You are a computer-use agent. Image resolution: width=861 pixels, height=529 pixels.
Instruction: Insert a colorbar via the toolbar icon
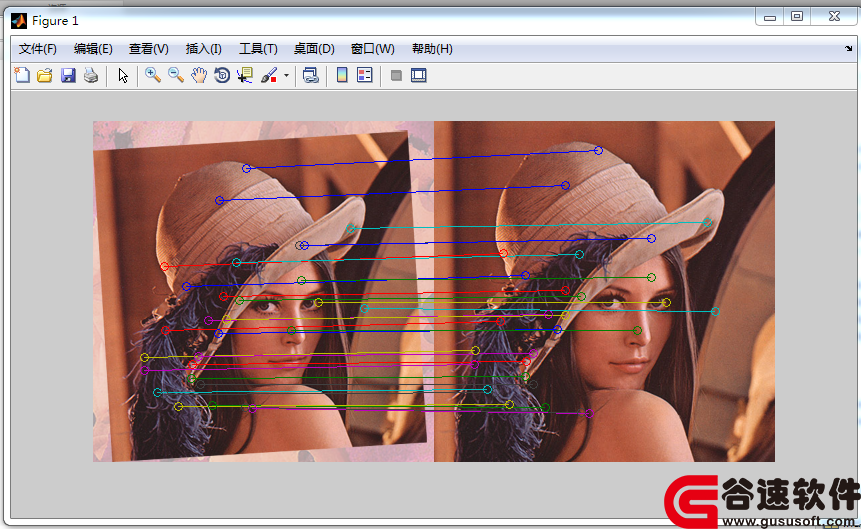tap(342, 75)
